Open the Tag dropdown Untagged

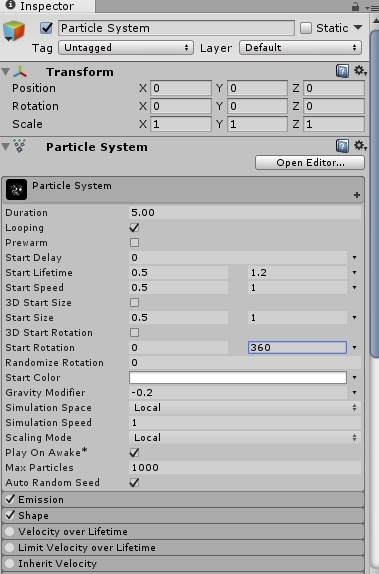126,48
